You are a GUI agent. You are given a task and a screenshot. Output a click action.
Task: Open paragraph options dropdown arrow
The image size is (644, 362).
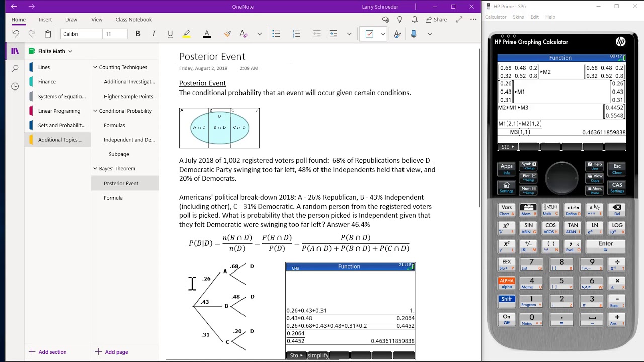349,34
